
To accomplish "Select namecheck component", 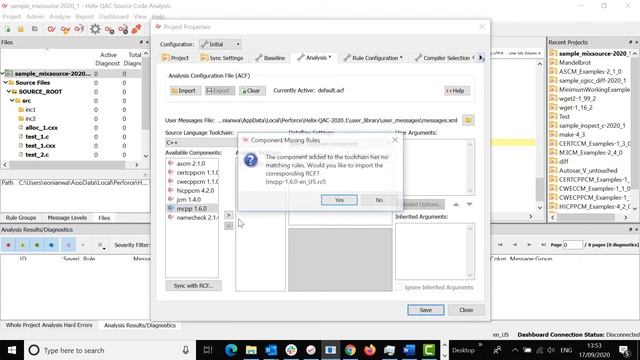I will (193, 218).
